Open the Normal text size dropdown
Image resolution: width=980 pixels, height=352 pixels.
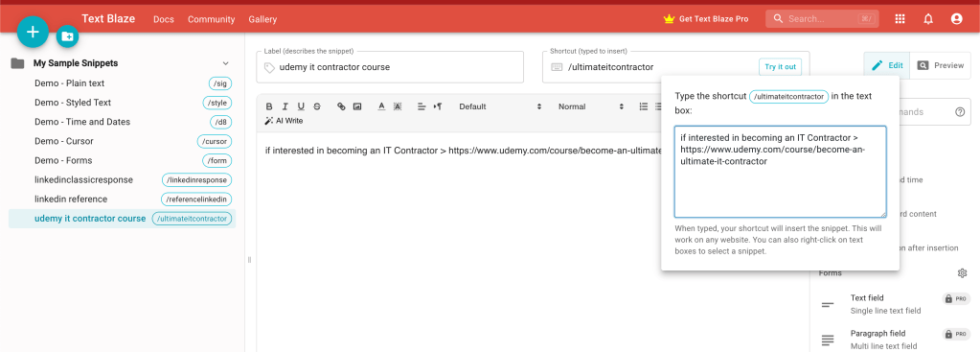591,106
